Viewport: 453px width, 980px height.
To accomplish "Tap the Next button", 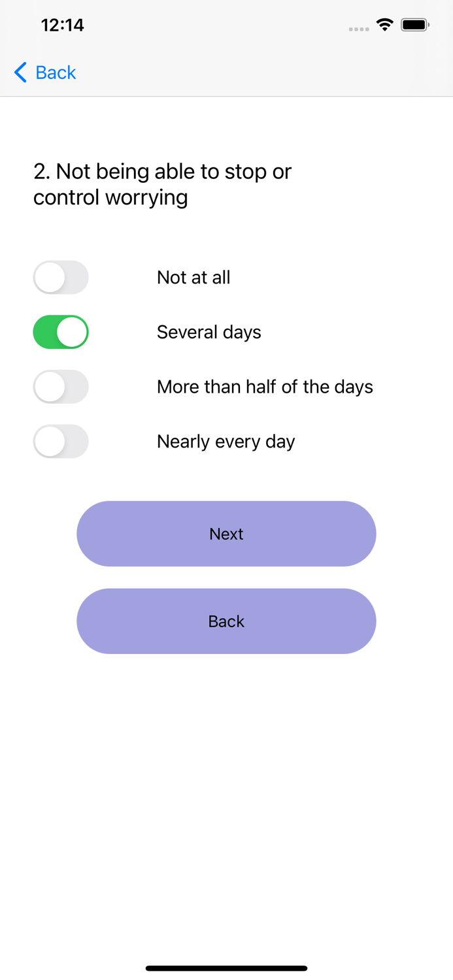I will [226, 534].
